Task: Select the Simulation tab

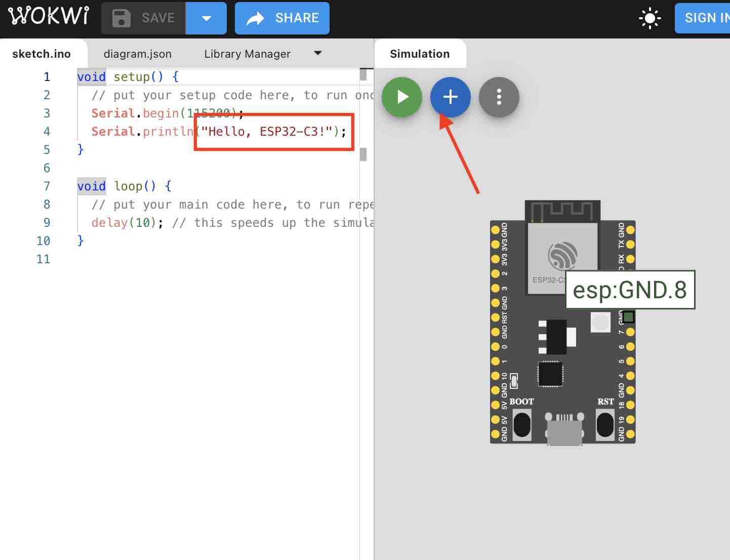Action: (x=420, y=54)
